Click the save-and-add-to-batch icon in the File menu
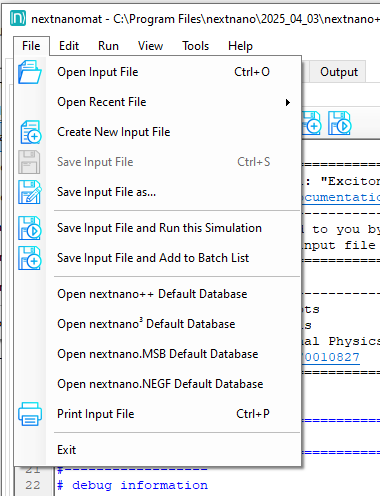Viewport: 380px width, 496px height. 30,258
